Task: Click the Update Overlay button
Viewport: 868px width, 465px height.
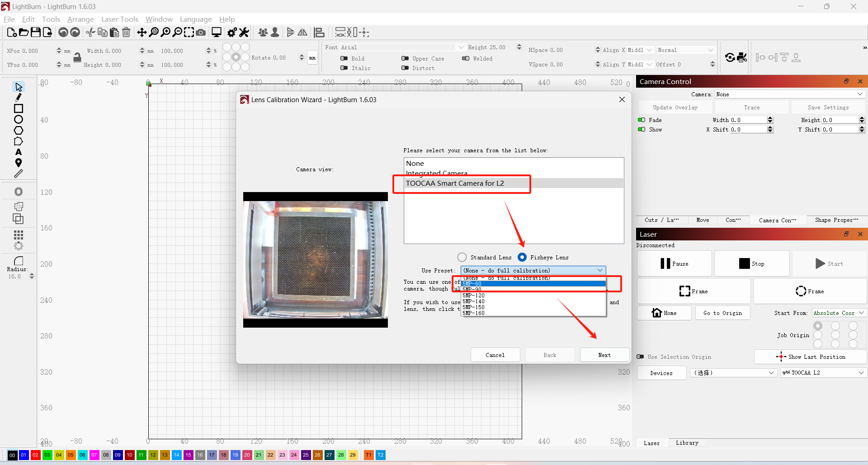Action: tap(675, 107)
